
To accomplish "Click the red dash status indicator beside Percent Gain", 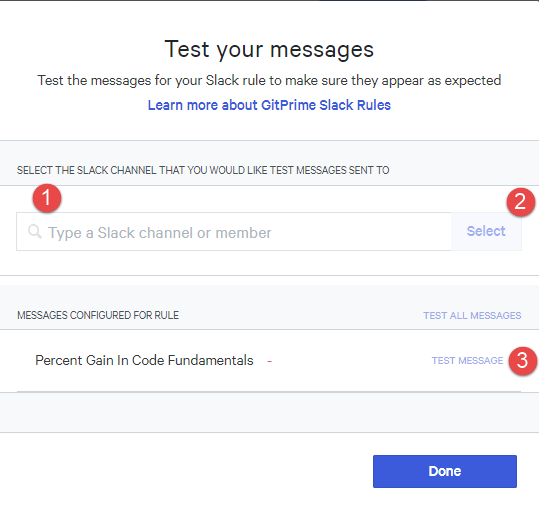I will [x=270, y=362].
